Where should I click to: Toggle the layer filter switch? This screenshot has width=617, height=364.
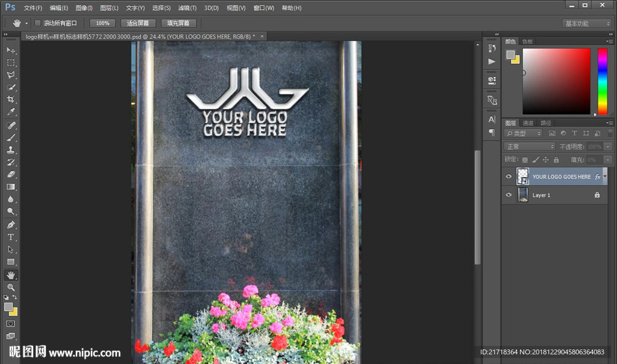pos(610,133)
